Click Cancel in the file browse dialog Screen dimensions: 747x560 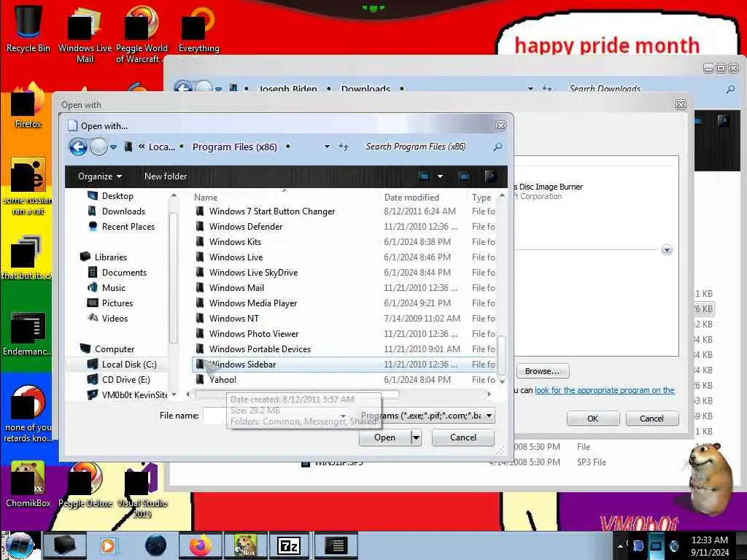462,437
